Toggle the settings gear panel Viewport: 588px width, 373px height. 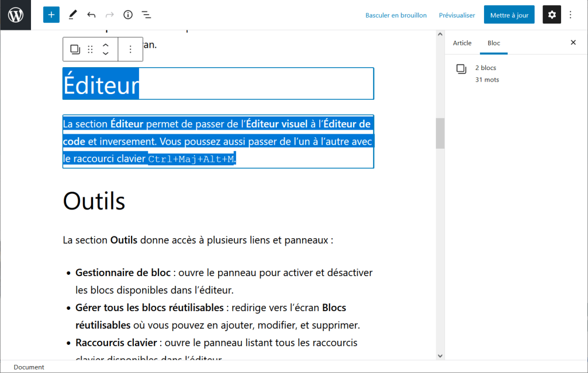[552, 15]
